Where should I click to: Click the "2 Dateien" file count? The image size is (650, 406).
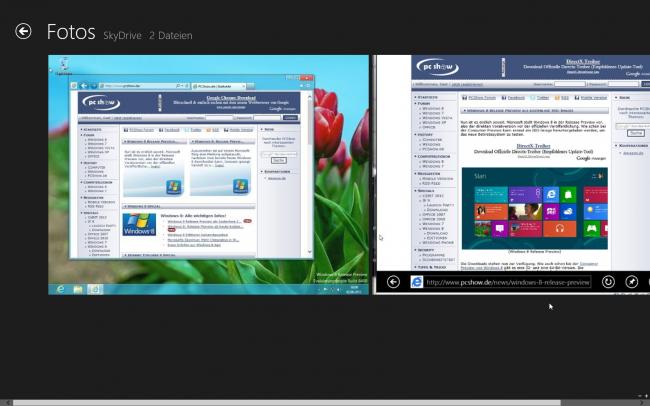pos(171,36)
